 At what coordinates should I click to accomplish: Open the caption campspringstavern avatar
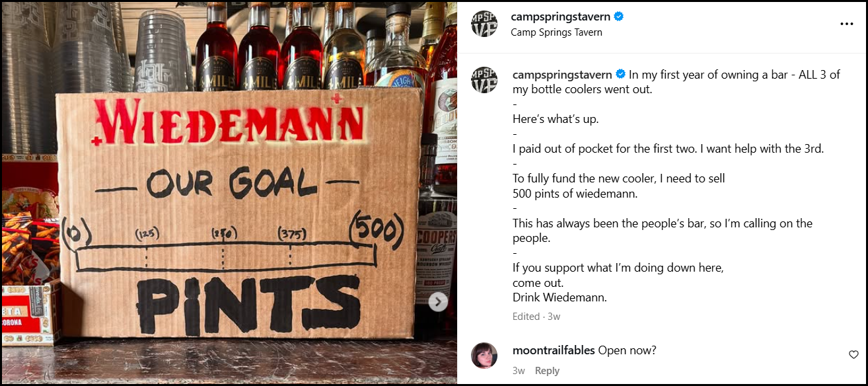(x=484, y=80)
